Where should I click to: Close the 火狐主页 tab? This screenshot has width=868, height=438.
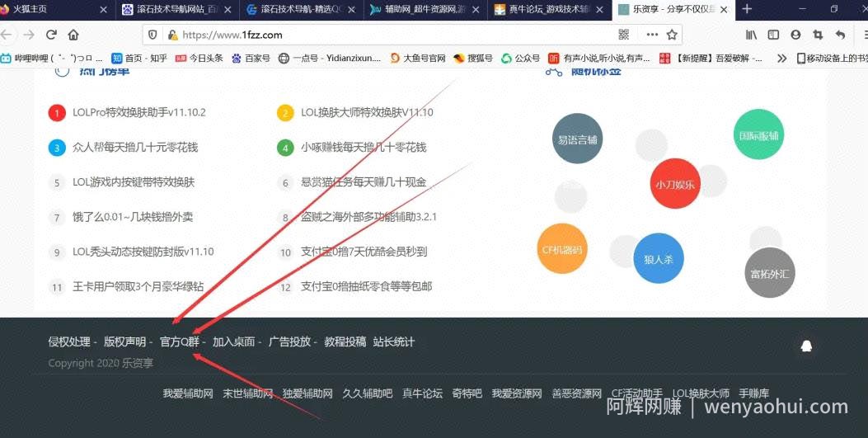coord(104,9)
